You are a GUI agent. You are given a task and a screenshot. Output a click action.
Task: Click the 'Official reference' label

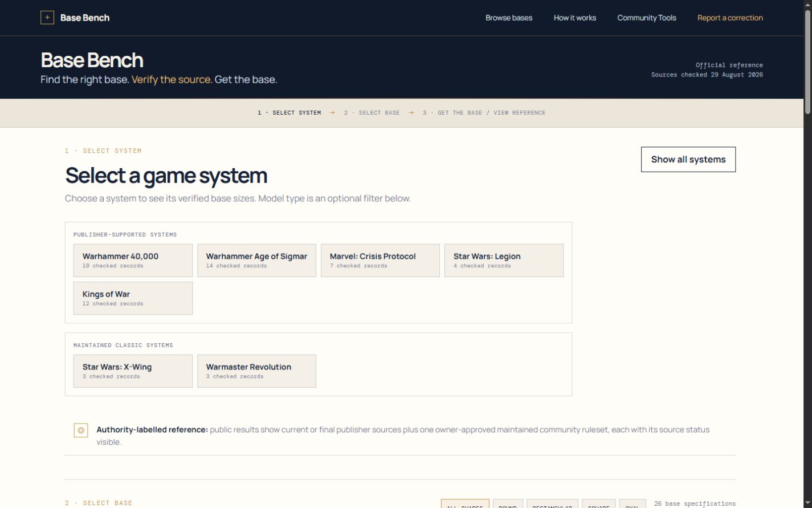[x=729, y=65]
